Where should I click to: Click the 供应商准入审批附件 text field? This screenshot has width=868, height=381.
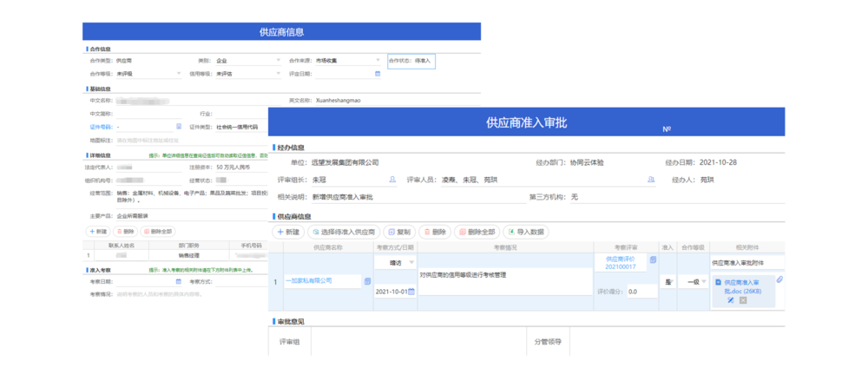tap(746, 262)
